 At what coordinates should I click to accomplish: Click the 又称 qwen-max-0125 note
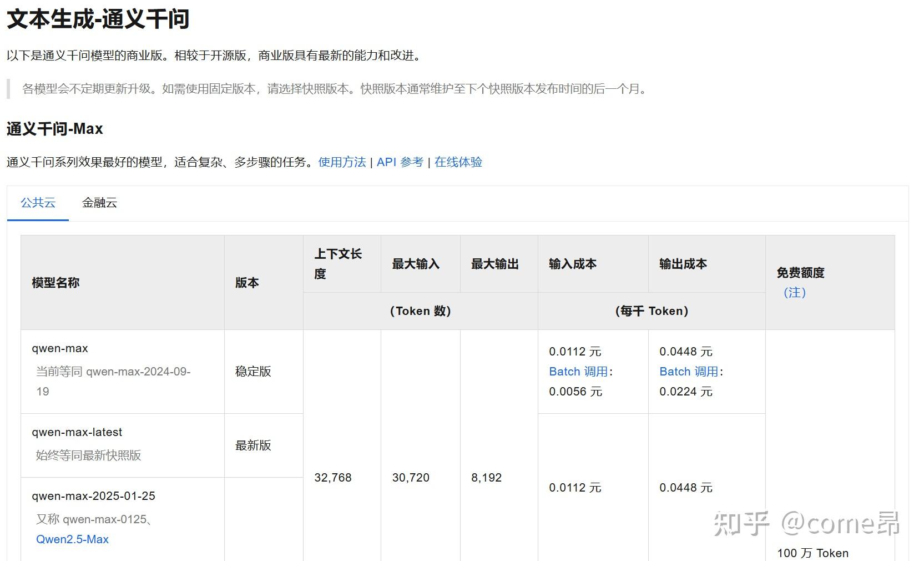pos(94,519)
